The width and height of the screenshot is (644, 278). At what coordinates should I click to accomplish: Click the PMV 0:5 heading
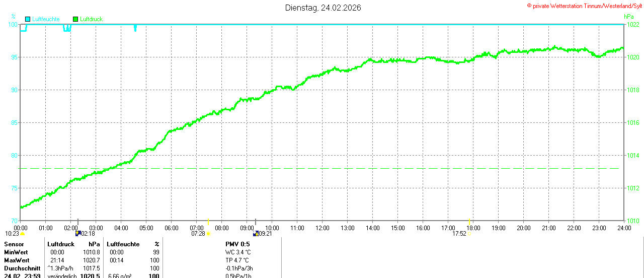point(237,244)
